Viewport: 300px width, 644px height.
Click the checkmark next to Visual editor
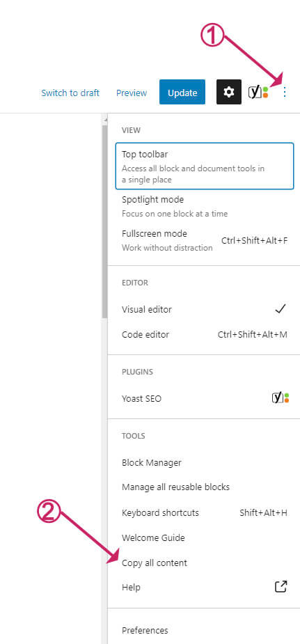281,309
